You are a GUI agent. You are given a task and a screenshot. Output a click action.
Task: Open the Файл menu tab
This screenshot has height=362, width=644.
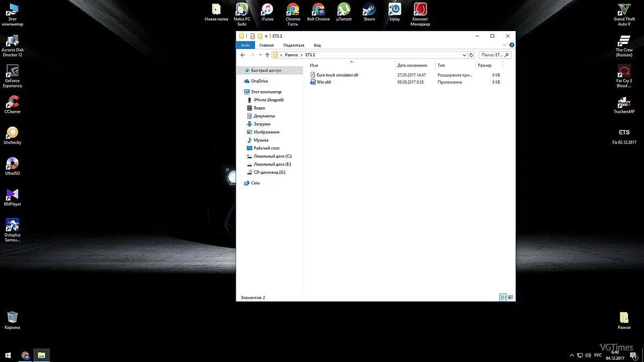tap(245, 45)
